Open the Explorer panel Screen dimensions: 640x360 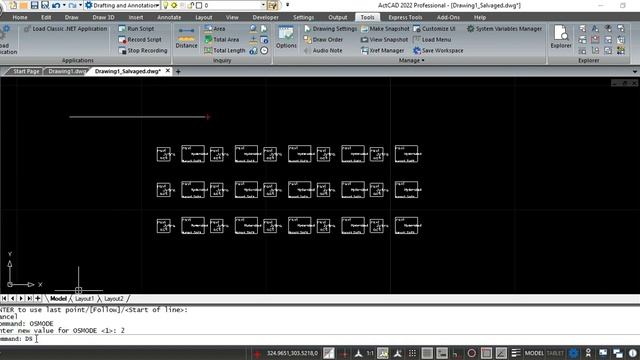561,37
